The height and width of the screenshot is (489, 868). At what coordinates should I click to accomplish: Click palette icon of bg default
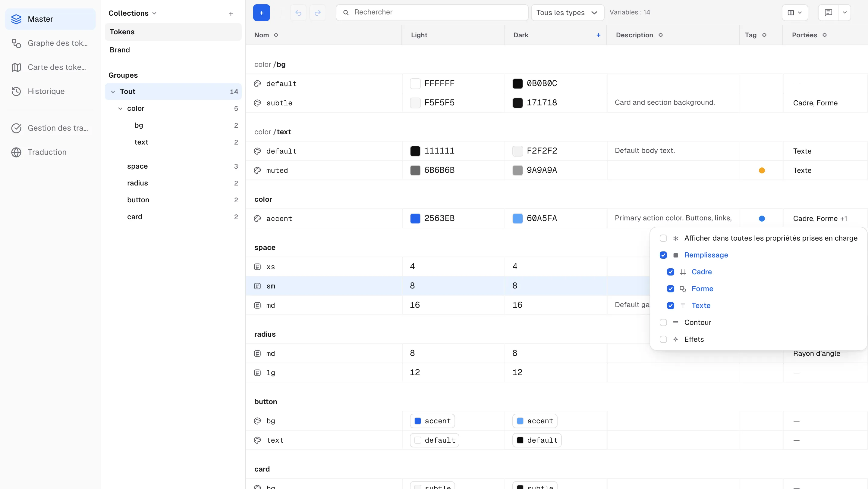(x=257, y=83)
